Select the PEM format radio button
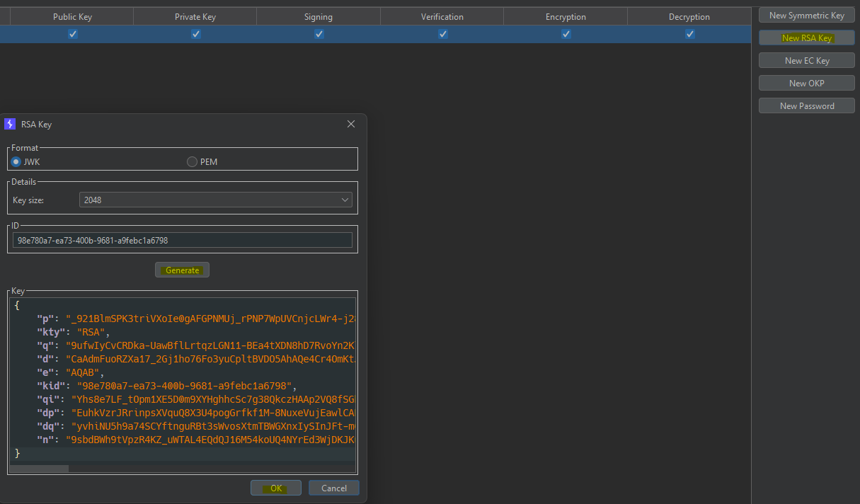This screenshot has width=860, height=504. pyautogui.click(x=192, y=162)
